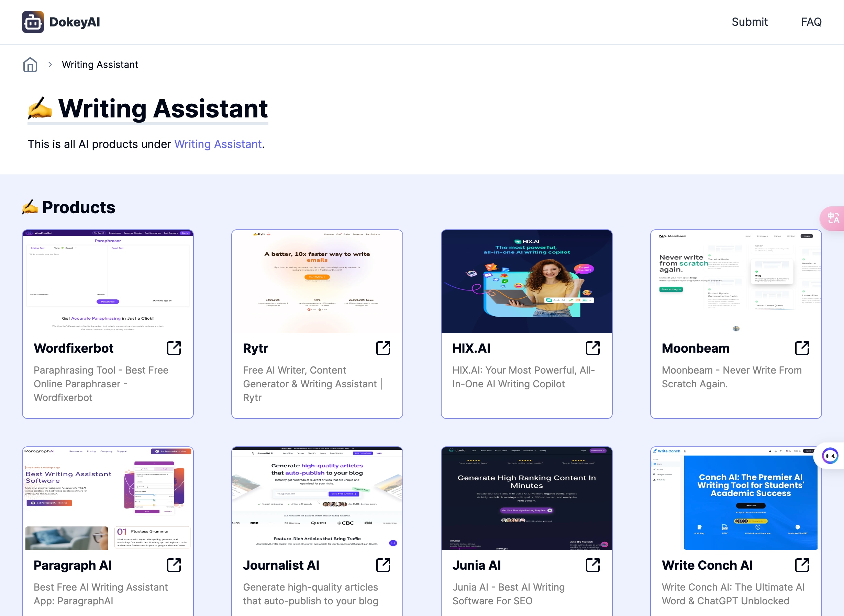Open Write Conch AI external link icon
This screenshot has height=616, width=844.
pos(802,565)
